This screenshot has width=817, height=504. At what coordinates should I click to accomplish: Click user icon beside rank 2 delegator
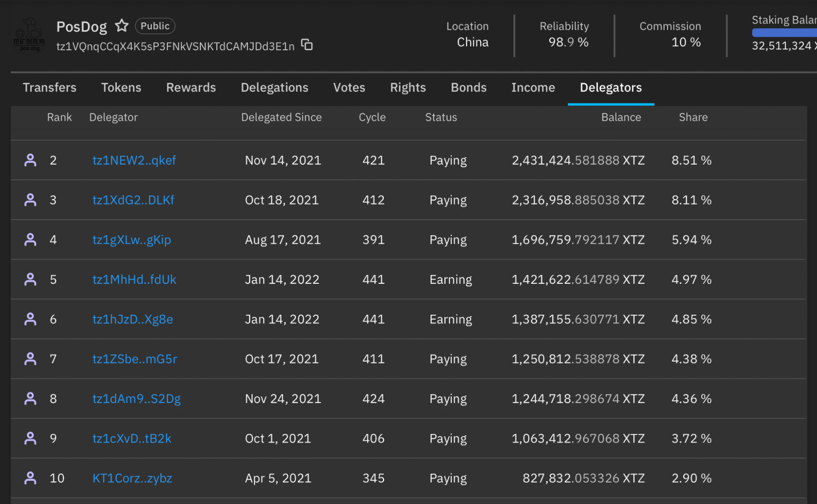point(30,160)
